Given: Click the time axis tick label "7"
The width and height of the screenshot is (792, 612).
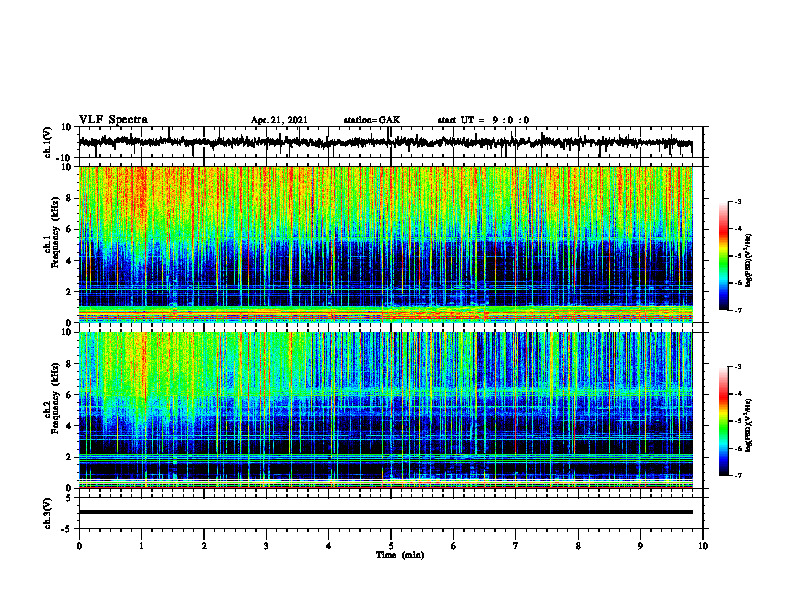Looking at the screenshot, I should tap(516, 546).
